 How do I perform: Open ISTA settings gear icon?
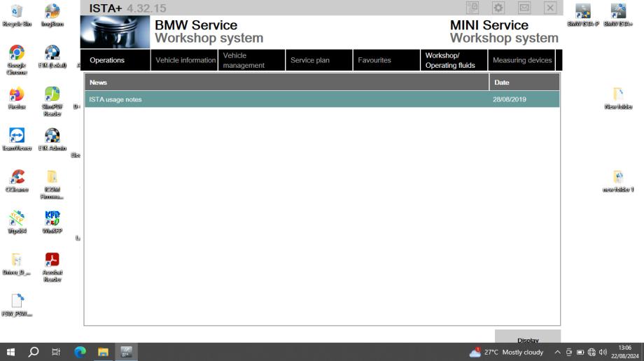498,8
